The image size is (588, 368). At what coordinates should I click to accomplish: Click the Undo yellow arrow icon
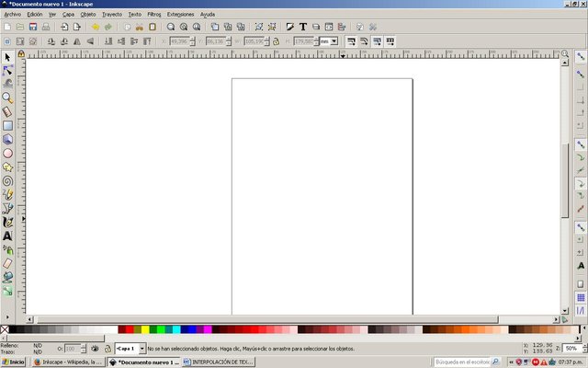96,27
